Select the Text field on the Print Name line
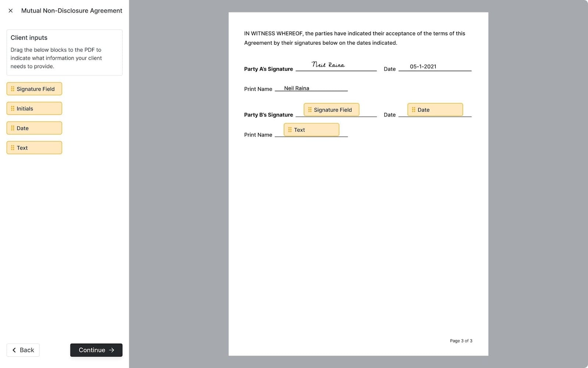Image resolution: width=588 pixels, height=368 pixels. 311,130
